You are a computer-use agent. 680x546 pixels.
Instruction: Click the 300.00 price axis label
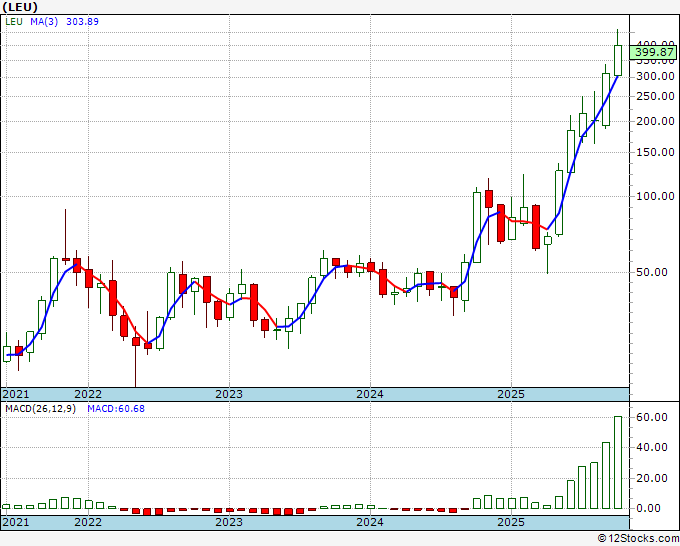pos(655,77)
